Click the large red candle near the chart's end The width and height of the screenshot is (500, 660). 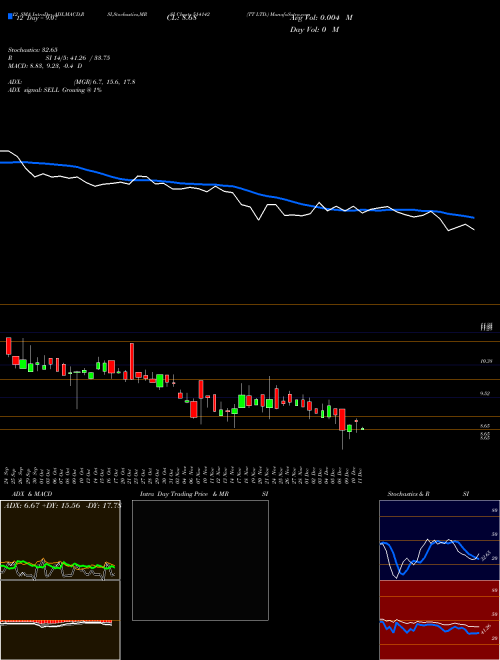point(343,419)
